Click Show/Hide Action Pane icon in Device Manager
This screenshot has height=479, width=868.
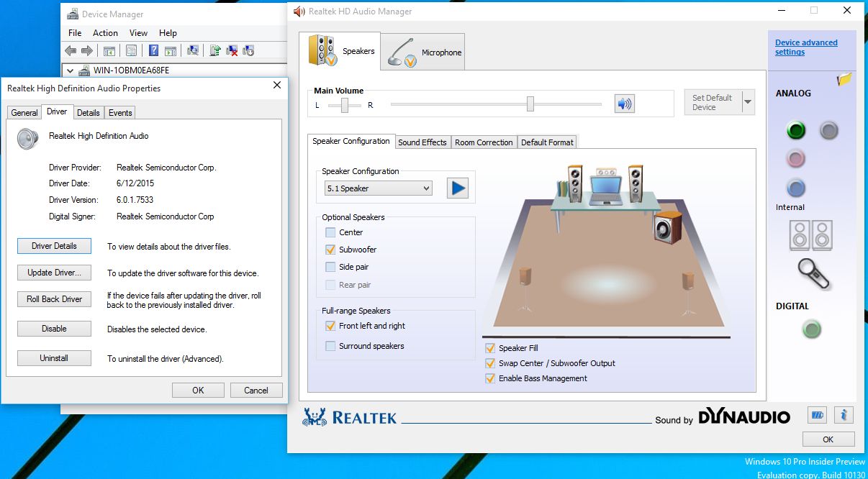(x=171, y=50)
